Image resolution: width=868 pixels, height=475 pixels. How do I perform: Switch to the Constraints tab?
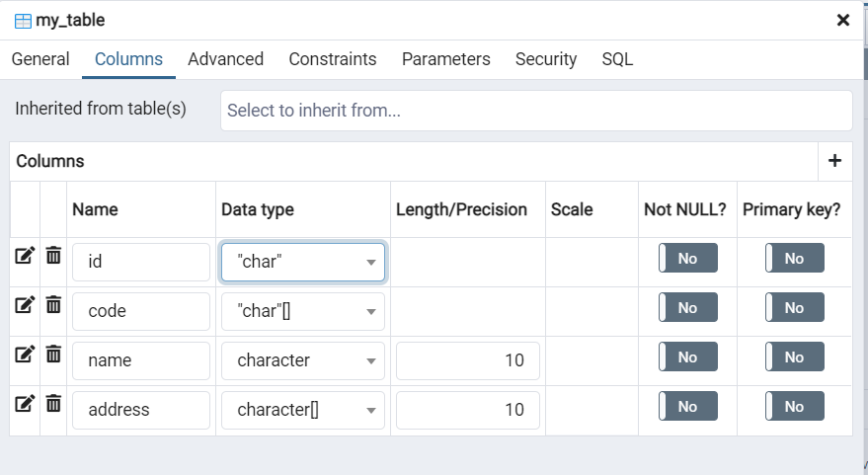(333, 59)
